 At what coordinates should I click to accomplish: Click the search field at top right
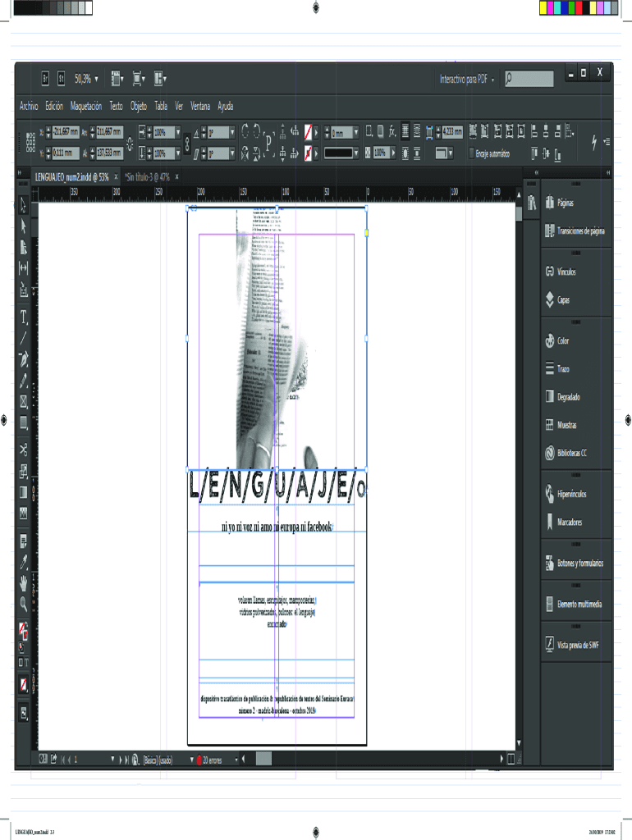click(x=529, y=80)
